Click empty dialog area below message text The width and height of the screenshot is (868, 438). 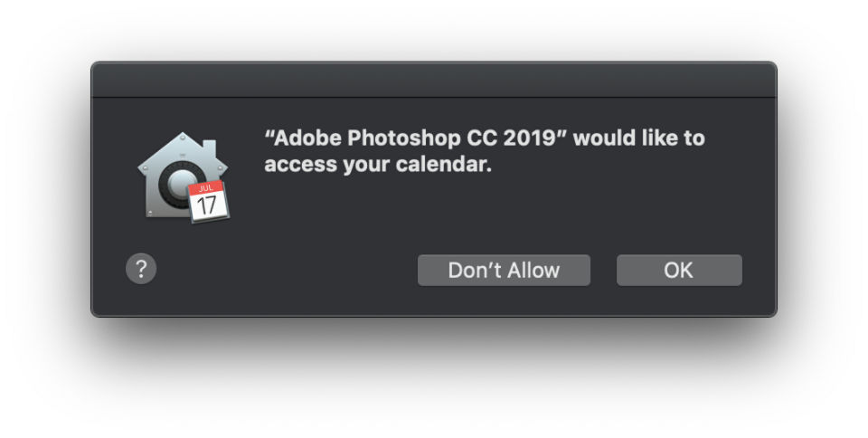[487, 214]
